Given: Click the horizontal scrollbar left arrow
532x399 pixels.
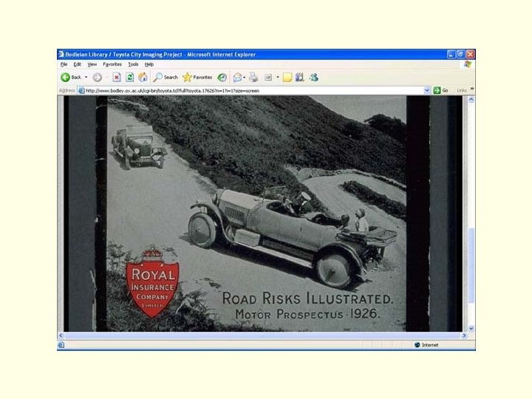Looking at the screenshot, I should 61,335.
